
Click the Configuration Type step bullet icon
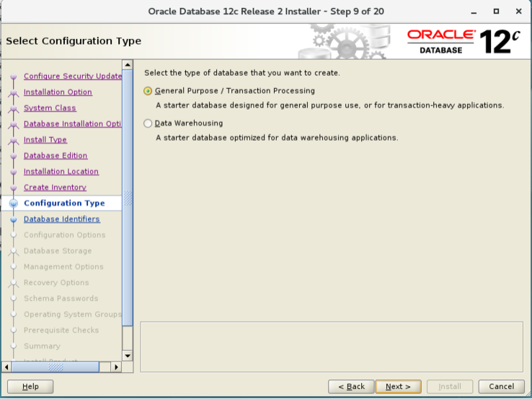click(x=14, y=203)
